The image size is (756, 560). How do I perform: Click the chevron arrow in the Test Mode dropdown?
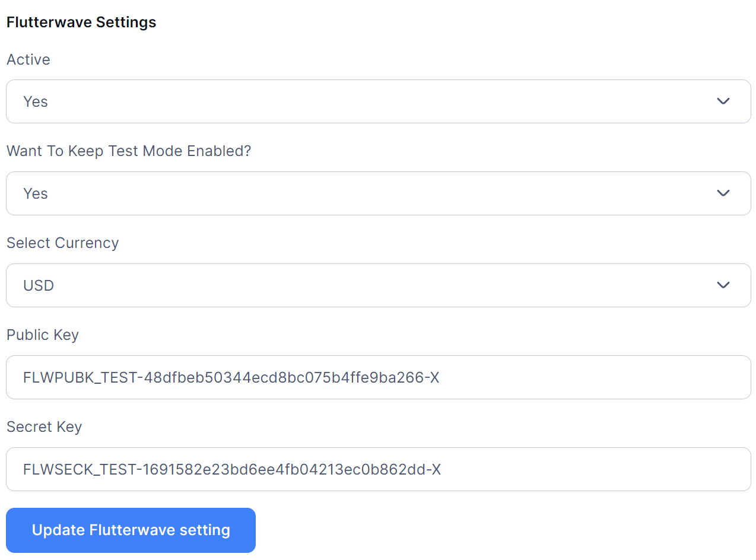pos(723,193)
